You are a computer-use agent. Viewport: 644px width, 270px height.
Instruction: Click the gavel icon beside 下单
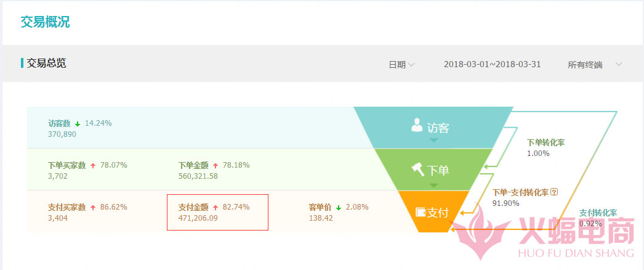417,168
